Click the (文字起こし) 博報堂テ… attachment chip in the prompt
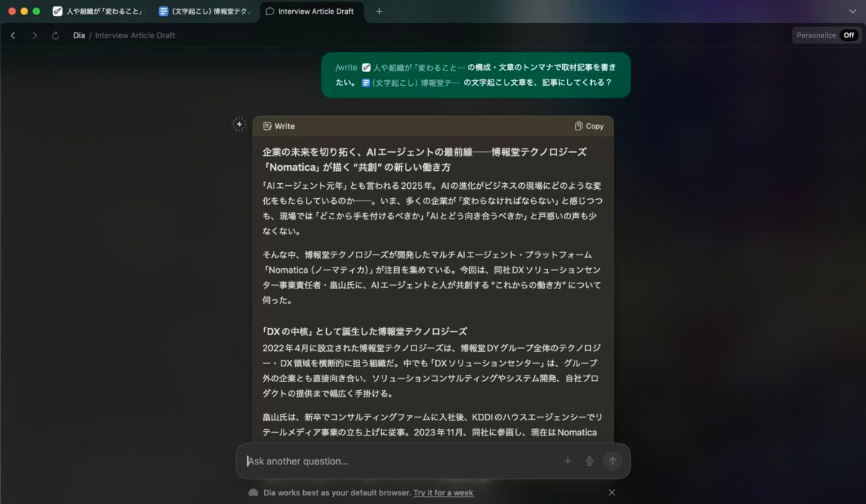The width and height of the screenshot is (866, 504). coord(410,82)
